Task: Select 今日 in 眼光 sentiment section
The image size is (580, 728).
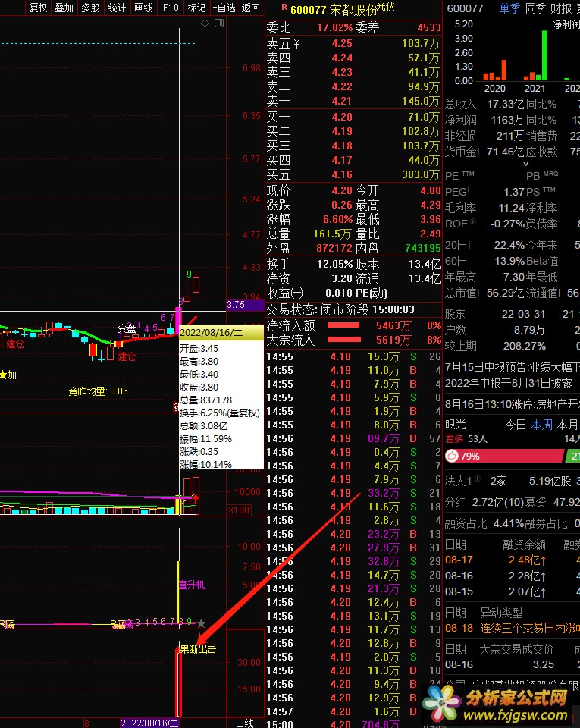Action: tap(516, 425)
